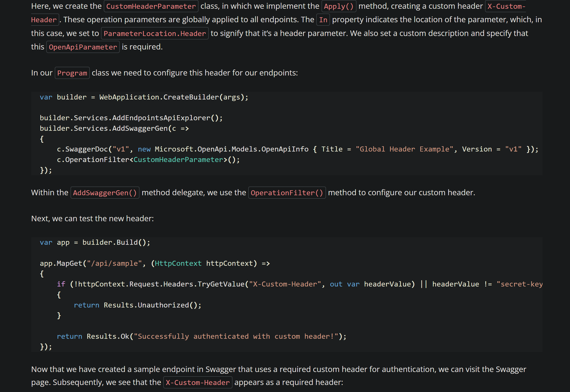This screenshot has height=392, width=570.
Task: Click the CustomHeaderParameter inline code in first paragraph
Action: point(151,6)
